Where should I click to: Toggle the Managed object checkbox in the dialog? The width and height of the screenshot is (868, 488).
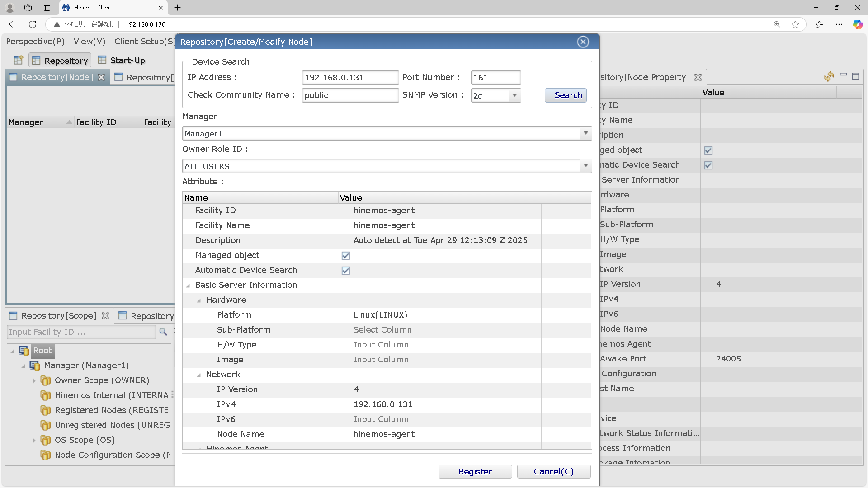tap(346, 256)
